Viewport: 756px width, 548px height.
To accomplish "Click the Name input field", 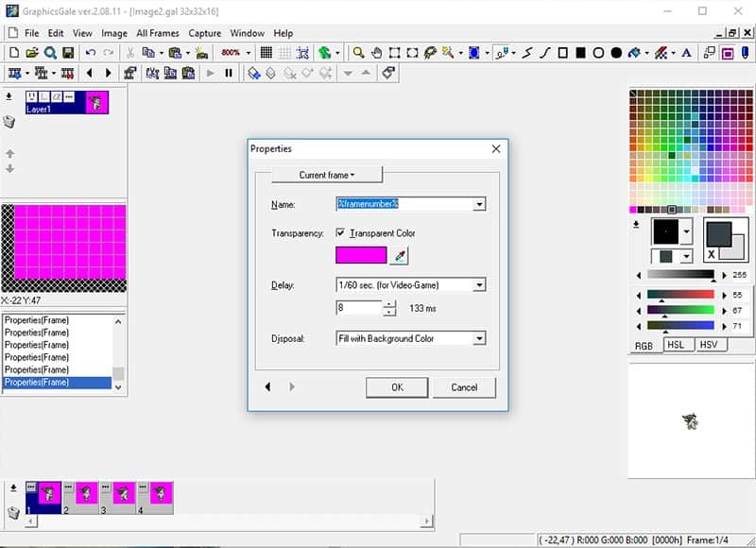I will pyautogui.click(x=404, y=204).
